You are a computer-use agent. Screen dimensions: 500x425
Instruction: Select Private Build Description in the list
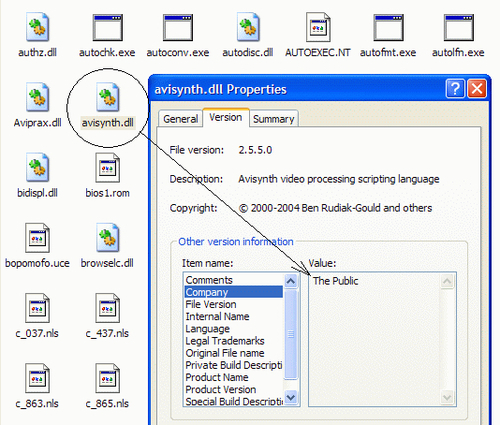pos(233,365)
